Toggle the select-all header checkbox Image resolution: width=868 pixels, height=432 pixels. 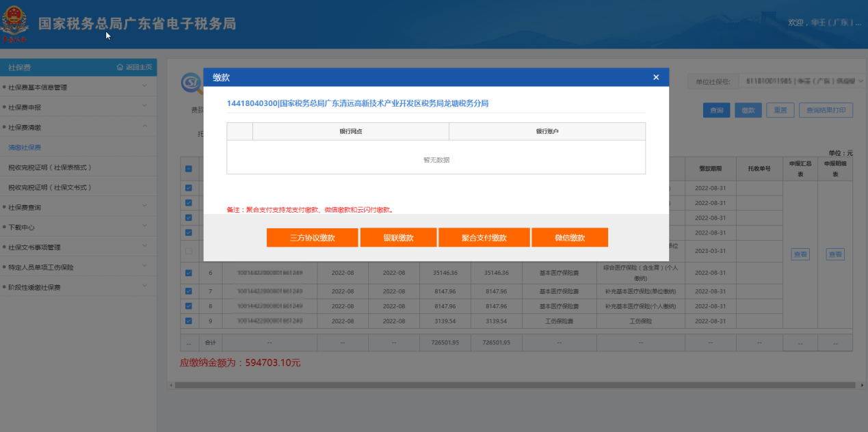189,169
